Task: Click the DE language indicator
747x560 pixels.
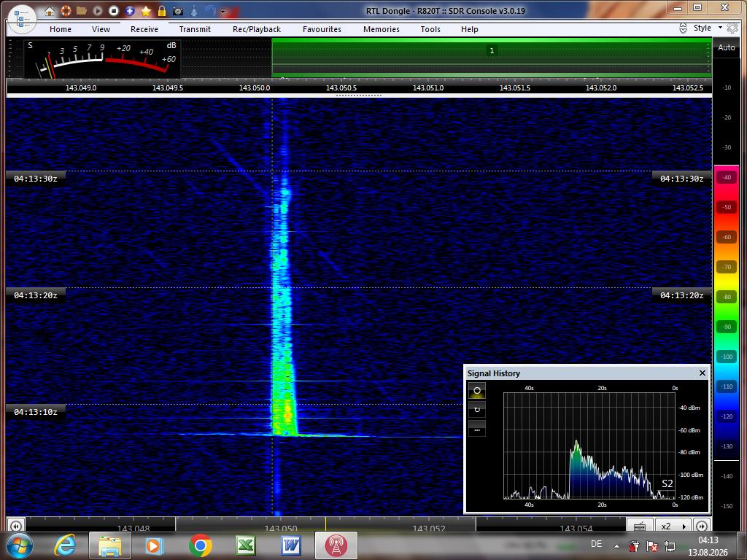Action: [596, 544]
